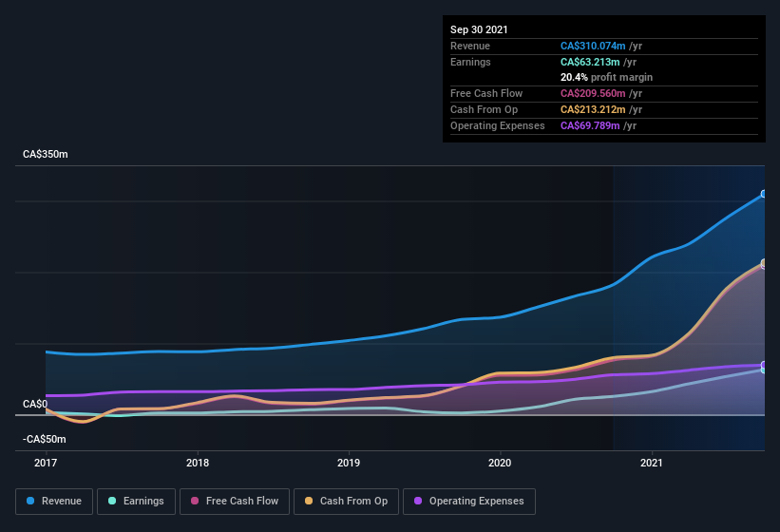Click the 2018 x-axis label

[x=198, y=463]
